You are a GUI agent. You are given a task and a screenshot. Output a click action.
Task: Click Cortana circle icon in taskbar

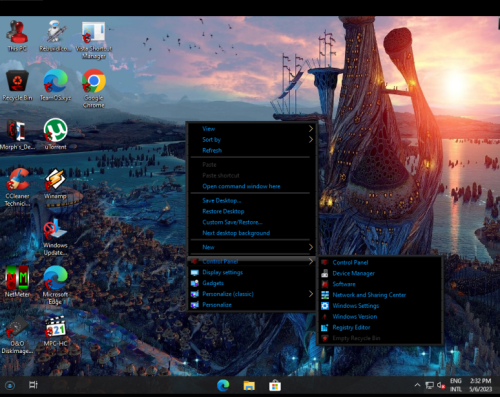click(x=10, y=386)
